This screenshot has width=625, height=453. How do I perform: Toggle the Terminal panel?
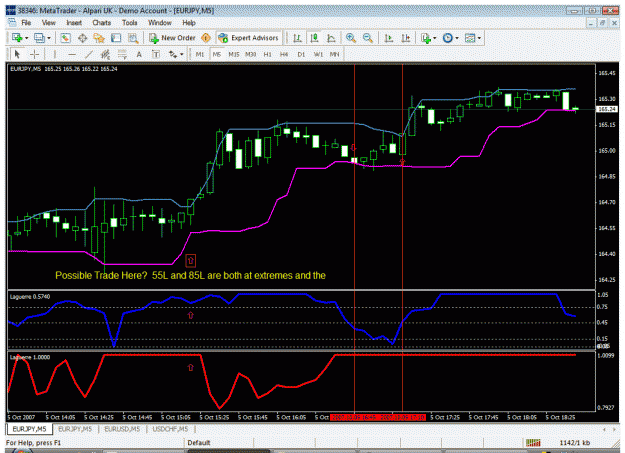(116, 38)
